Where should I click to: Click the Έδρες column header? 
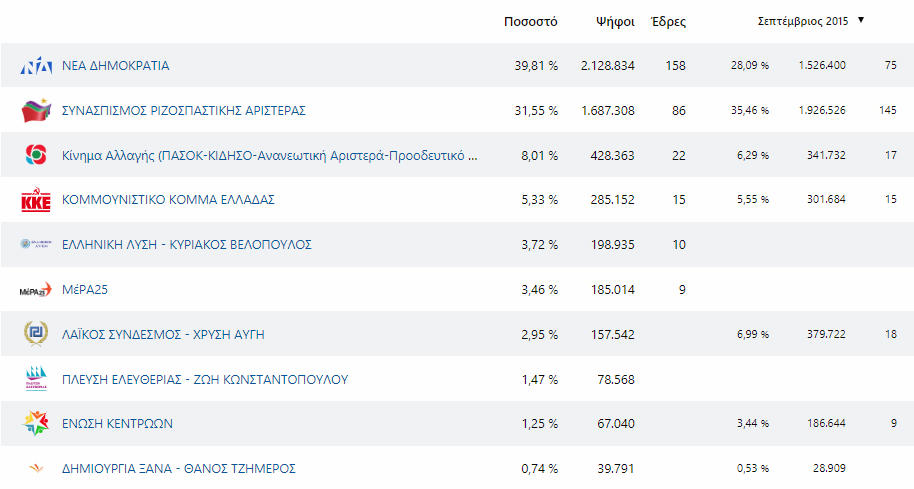pyautogui.click(x=668, y=22)
